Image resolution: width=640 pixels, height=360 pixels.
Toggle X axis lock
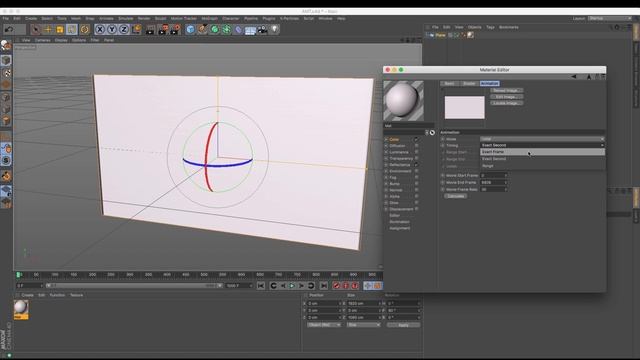pyautogui.click(x=100, y=29)
